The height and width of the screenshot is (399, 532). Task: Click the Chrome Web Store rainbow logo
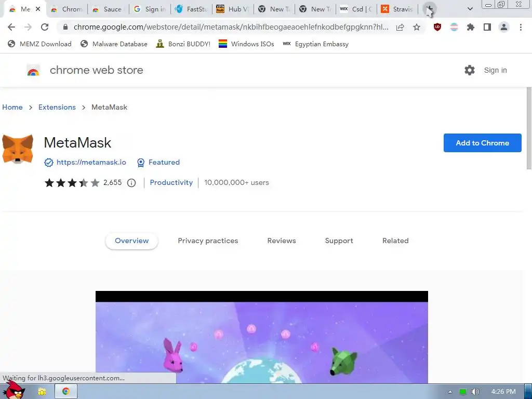click(x=33, y=70)
